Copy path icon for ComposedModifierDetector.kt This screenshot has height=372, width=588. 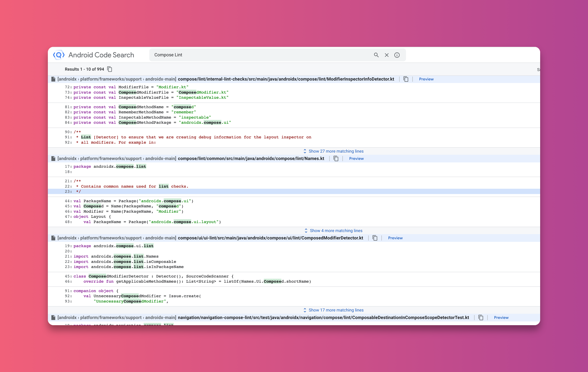click(375, 238)
